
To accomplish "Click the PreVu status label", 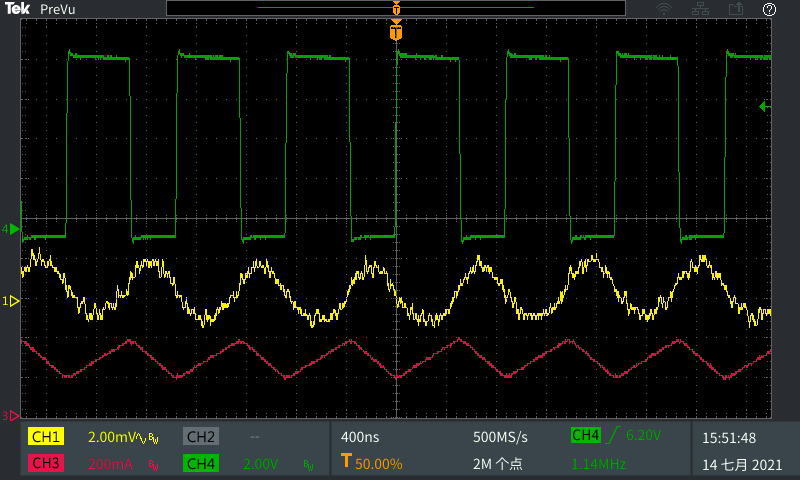I will point(71,9).
